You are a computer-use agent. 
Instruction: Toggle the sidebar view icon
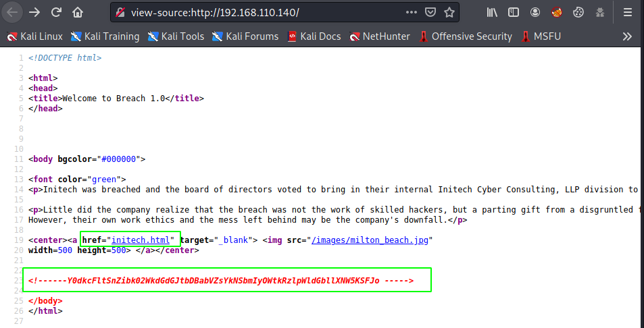click(514, 12)
